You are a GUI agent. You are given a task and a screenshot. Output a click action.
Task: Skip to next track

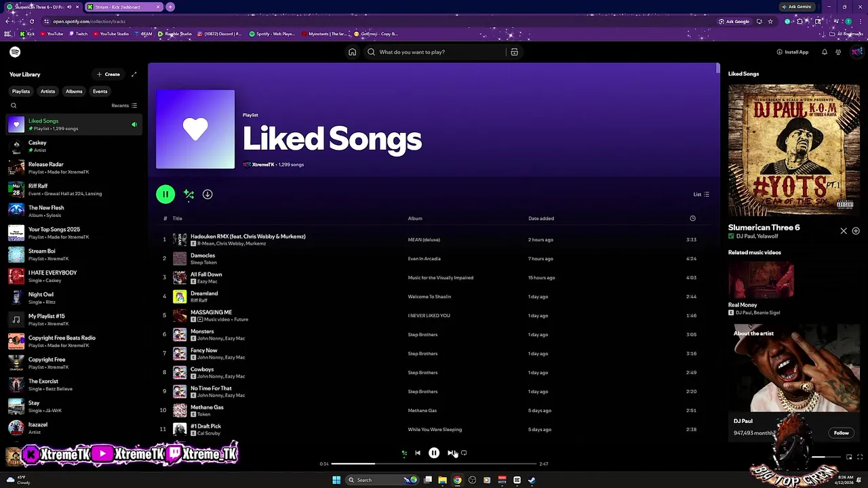(x=450, y=453)
